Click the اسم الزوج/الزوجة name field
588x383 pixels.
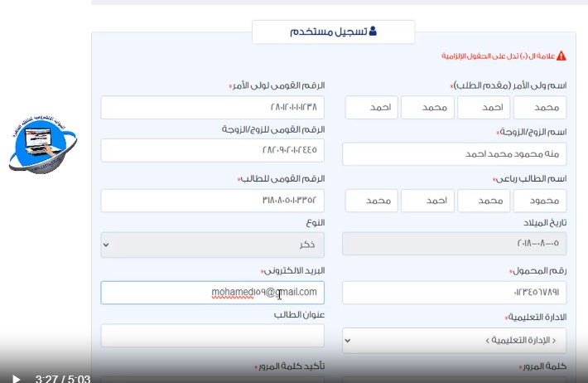[x=454, y=154]
